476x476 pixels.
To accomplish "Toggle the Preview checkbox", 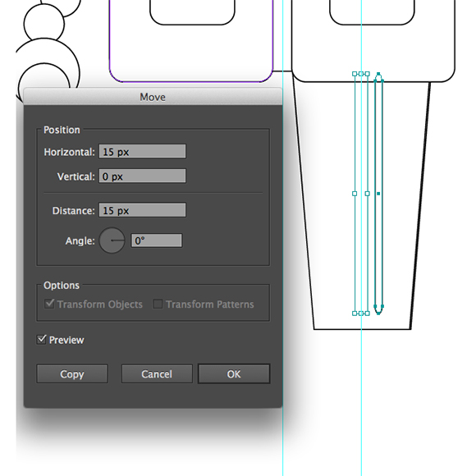I will (x=42, y=340).
